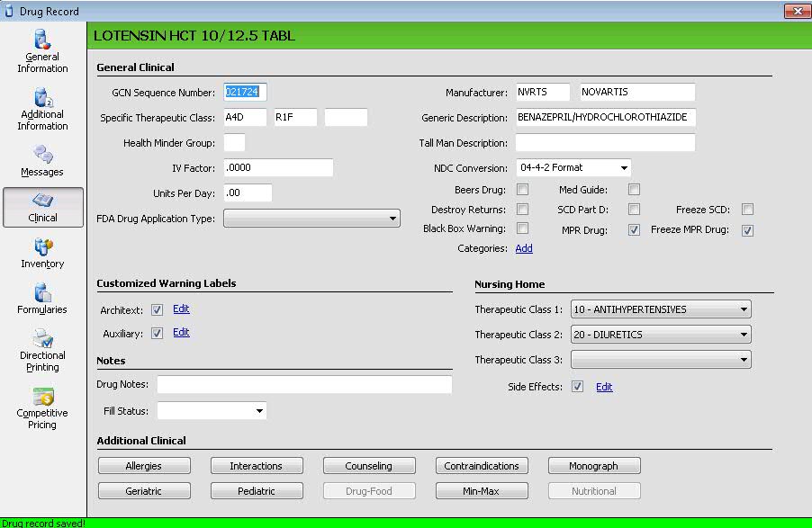Open the Monograph button
812x528 pixels.
tap(594, 466)
